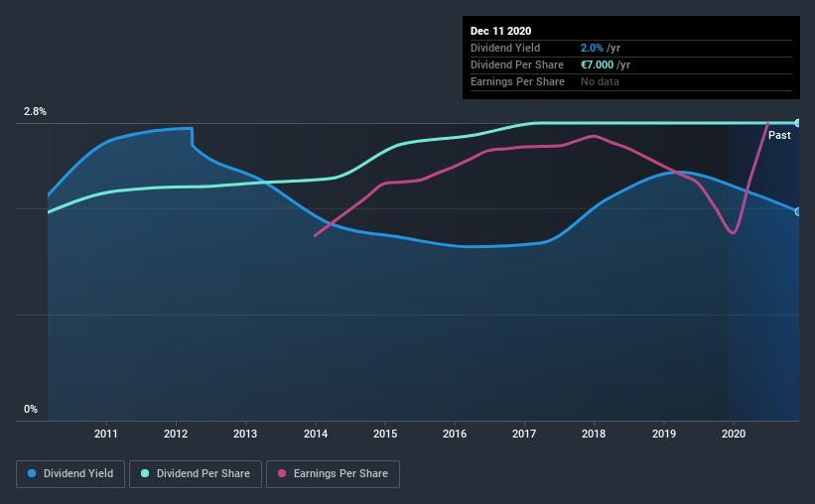Toggle the Dividend Per Share legend button
The height and width of the screenshot is (504, 815).
point(196,474)
